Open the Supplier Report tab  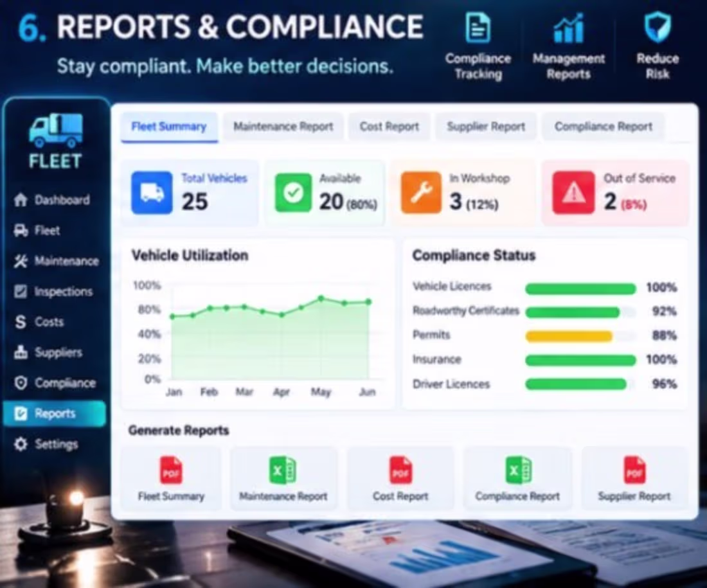coord(486,127)
